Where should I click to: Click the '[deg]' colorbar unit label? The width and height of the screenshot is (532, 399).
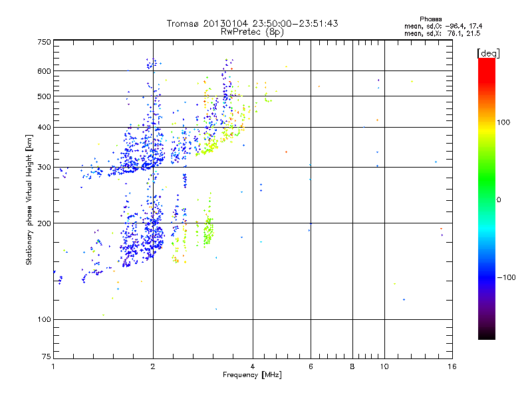pyautogui.click(x=488, y=53)
